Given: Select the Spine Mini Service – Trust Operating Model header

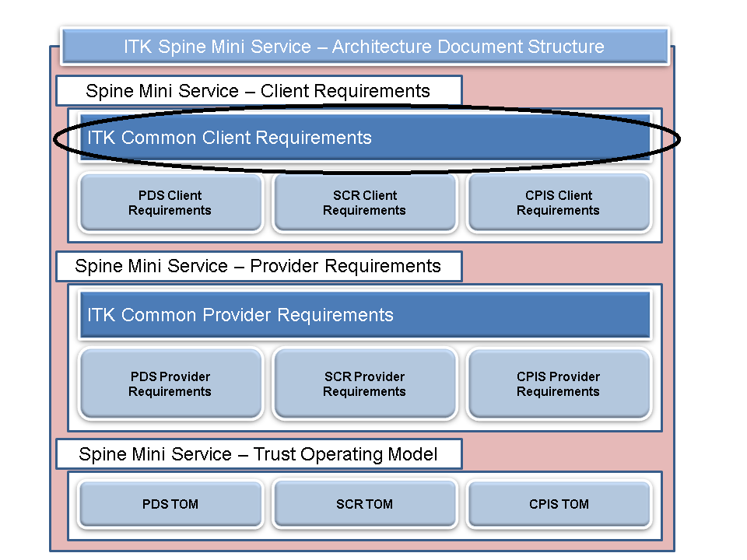Looking at the screenshot, I should pos(258,454).
